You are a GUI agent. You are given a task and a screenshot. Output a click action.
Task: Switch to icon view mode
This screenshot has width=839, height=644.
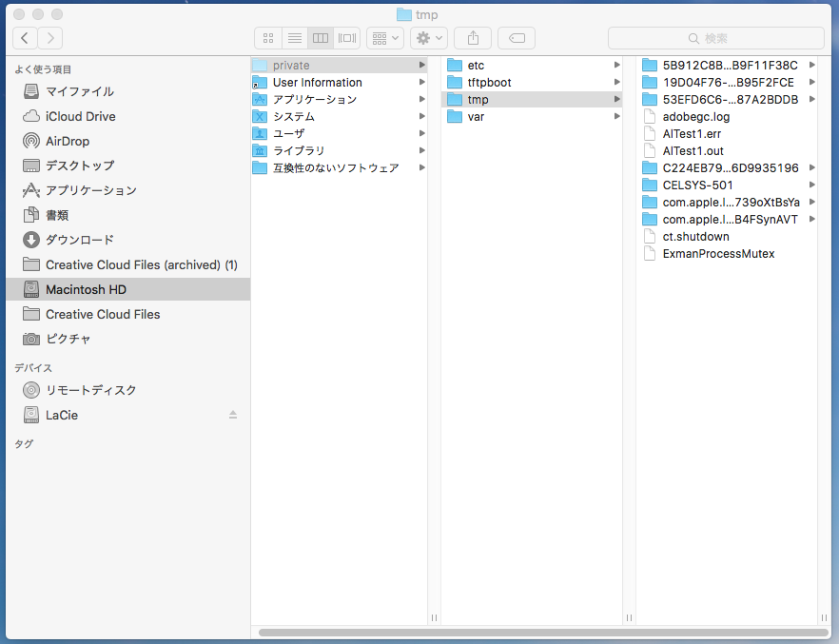268,38
